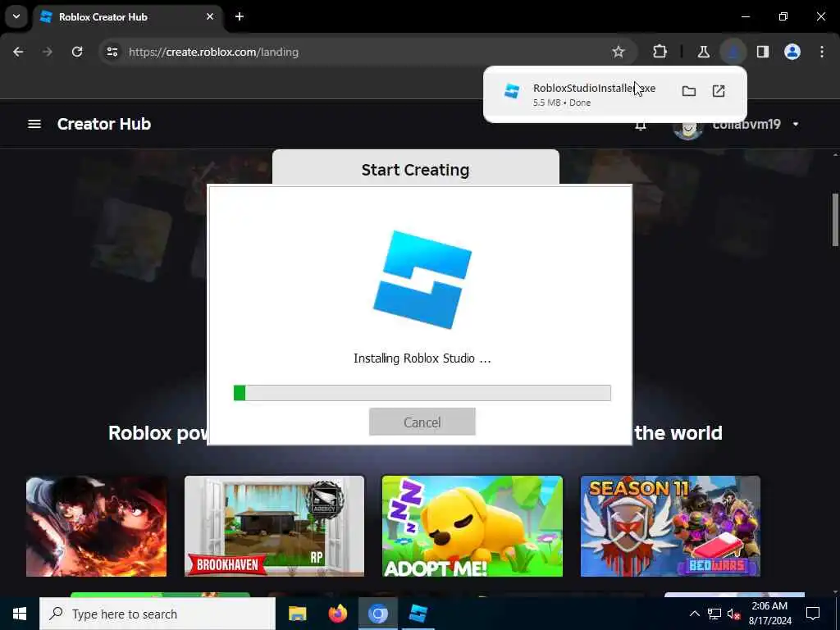Open RobloxStudioInstaller.exe with the open icon
The image size is (840, 630).
click(719, 91)
